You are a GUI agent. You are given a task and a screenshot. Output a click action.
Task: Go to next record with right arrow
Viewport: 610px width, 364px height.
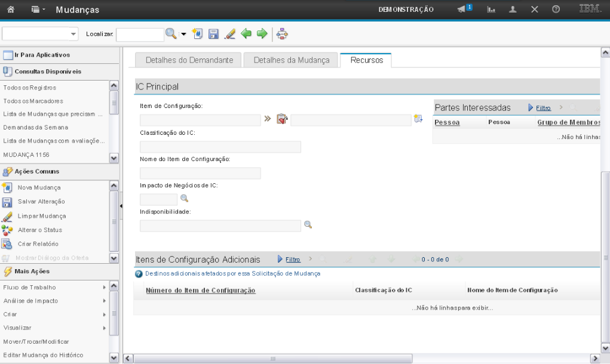[x=261, y=34]
